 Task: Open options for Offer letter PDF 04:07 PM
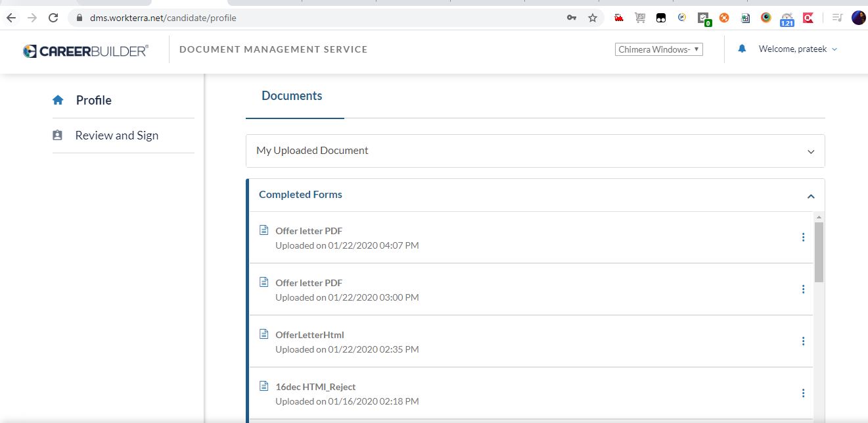[x=803, y=237]
